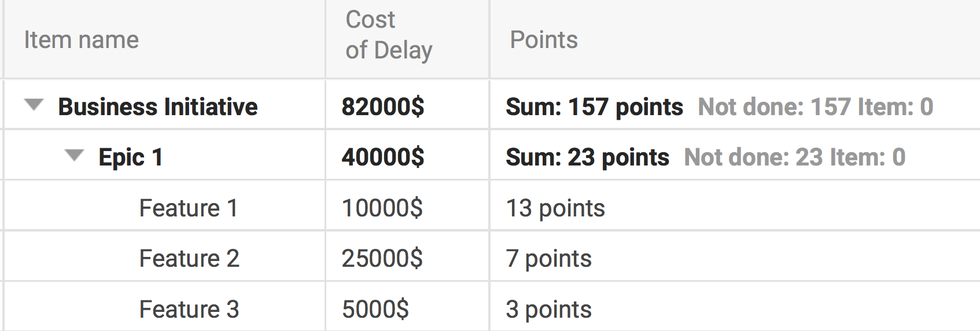
Task: Click the 13 points cell
Action: [555, 208]
